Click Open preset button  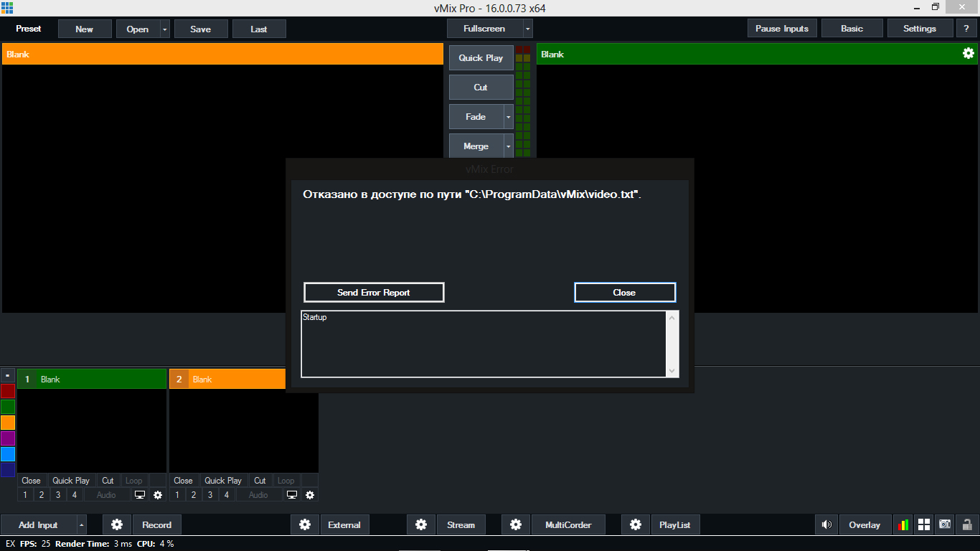[138, 29]
